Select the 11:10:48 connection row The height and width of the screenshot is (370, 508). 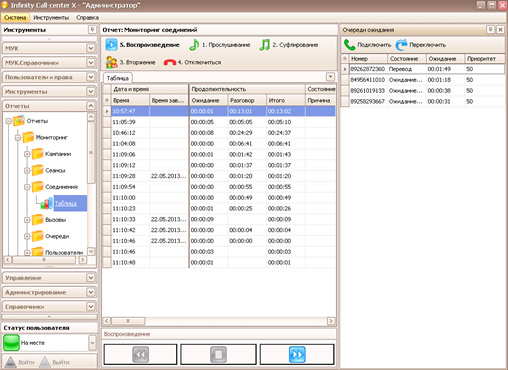219,263
